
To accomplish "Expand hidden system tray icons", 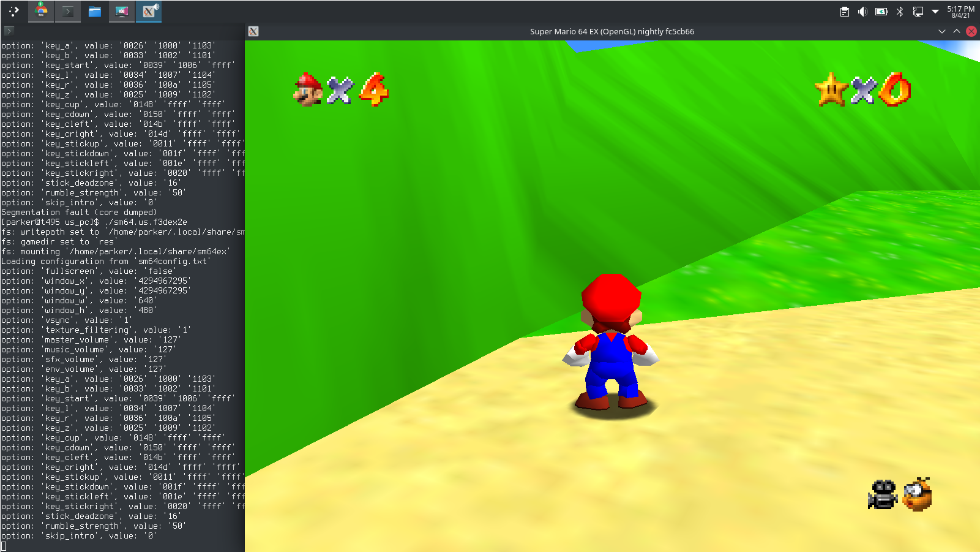I will [x=935, y=11].
